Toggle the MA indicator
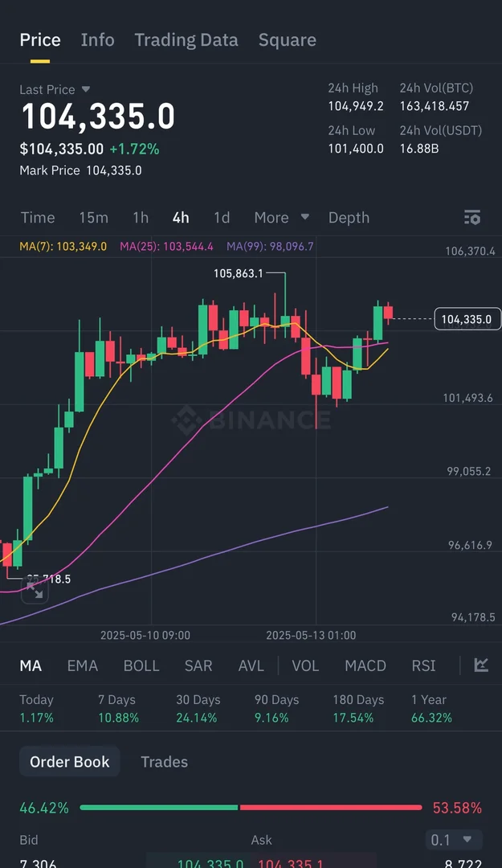 point(31,665)
